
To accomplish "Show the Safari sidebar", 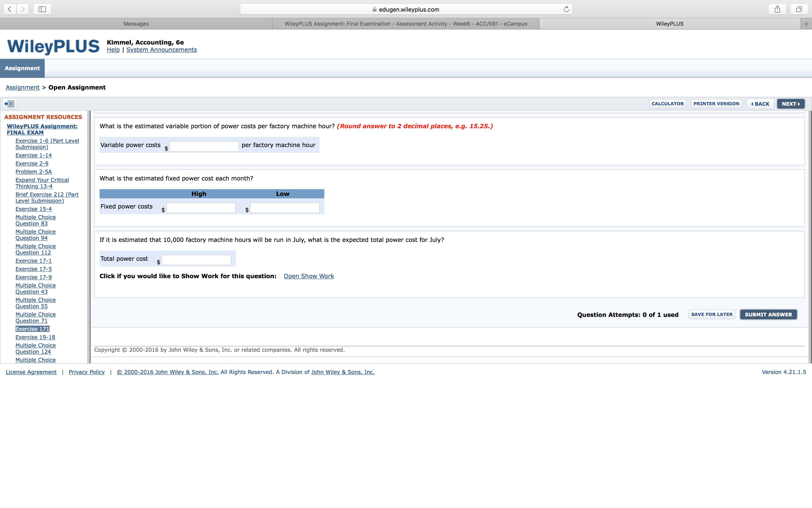I will (42, 9).
